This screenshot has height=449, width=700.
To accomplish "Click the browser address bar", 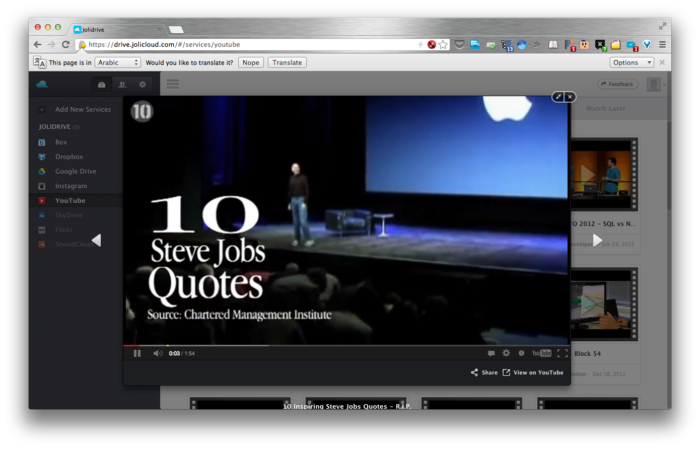I will [250, 44].
